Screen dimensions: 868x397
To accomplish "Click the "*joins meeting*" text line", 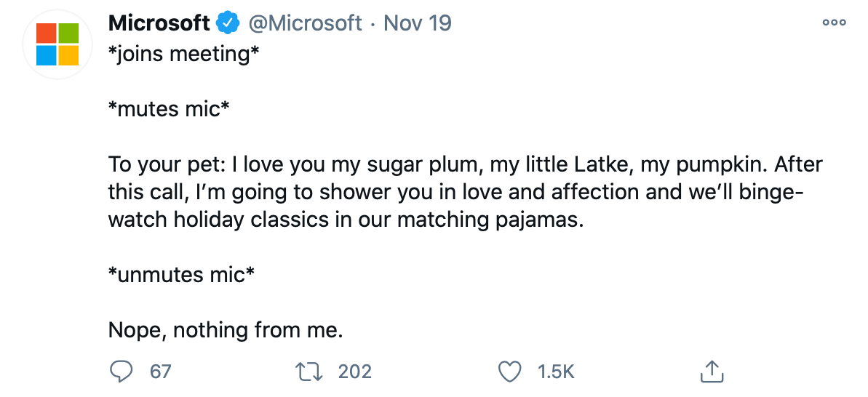I will tap(183, 54).
